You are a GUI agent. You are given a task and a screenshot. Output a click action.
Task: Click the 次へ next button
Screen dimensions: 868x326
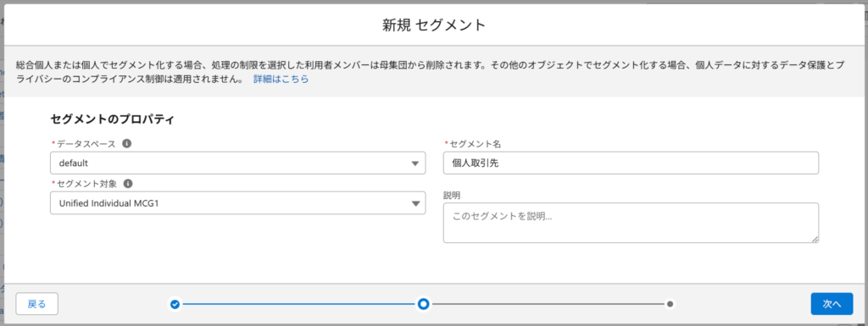832,304
